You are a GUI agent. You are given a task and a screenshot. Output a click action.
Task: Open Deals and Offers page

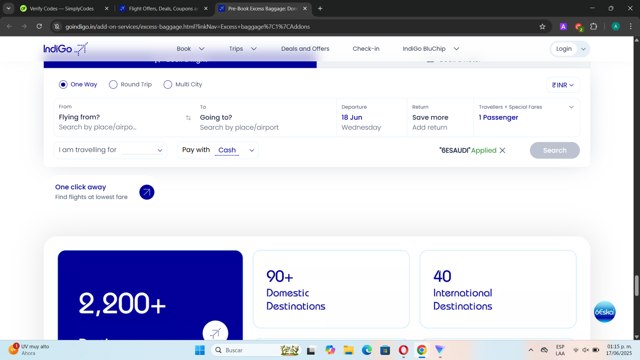(x=305, y=49)
